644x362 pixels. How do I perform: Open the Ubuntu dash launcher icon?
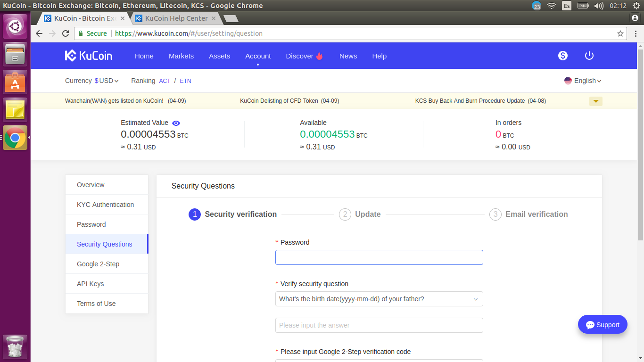pos(15,26)
